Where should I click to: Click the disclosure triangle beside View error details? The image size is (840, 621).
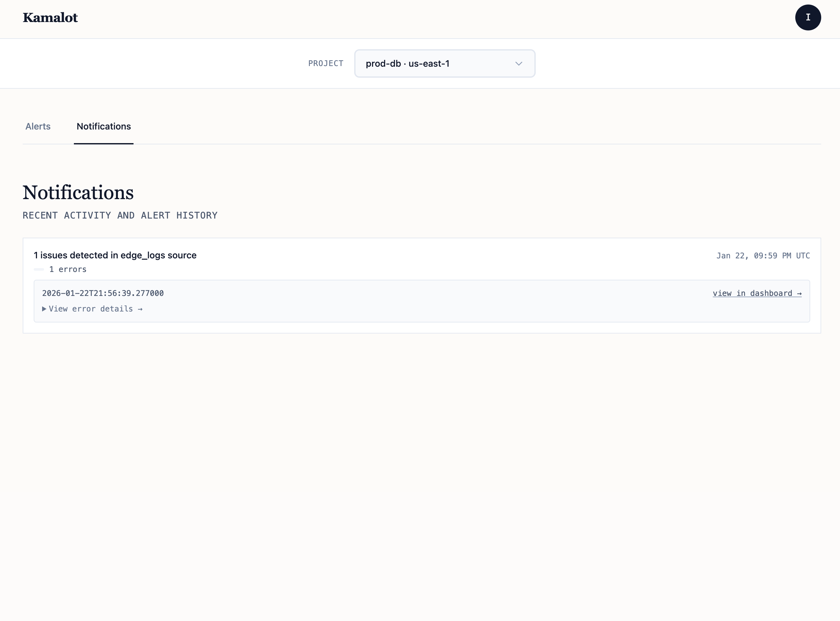click(x=44, y=309)
